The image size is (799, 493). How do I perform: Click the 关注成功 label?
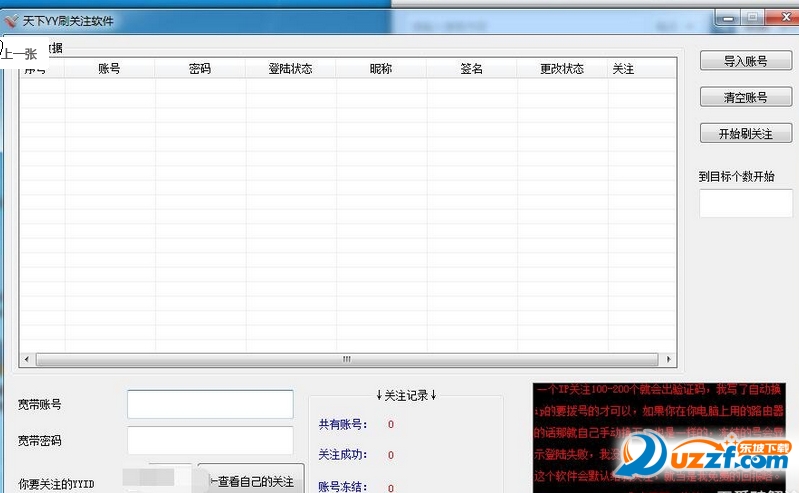coord(343,454)
